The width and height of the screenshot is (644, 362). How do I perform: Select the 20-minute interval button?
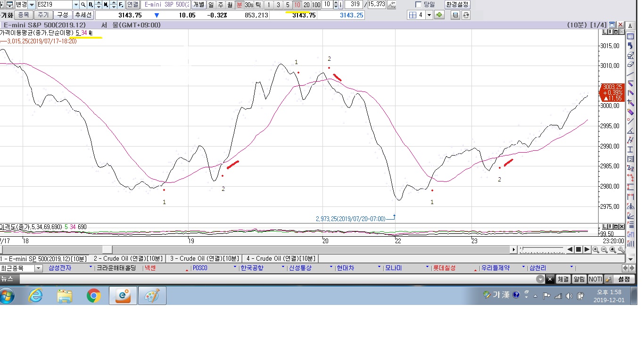tap(306, 5)
